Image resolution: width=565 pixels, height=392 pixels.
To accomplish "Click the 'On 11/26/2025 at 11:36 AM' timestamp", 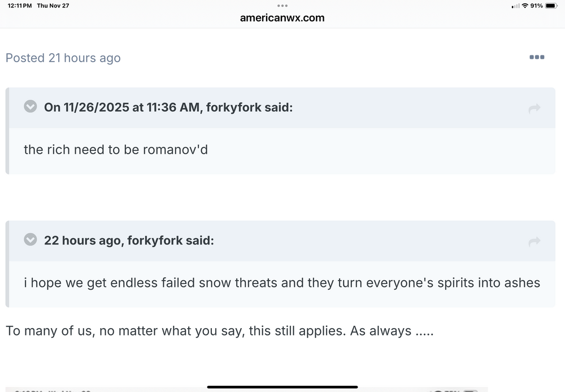I will point(123,107).
